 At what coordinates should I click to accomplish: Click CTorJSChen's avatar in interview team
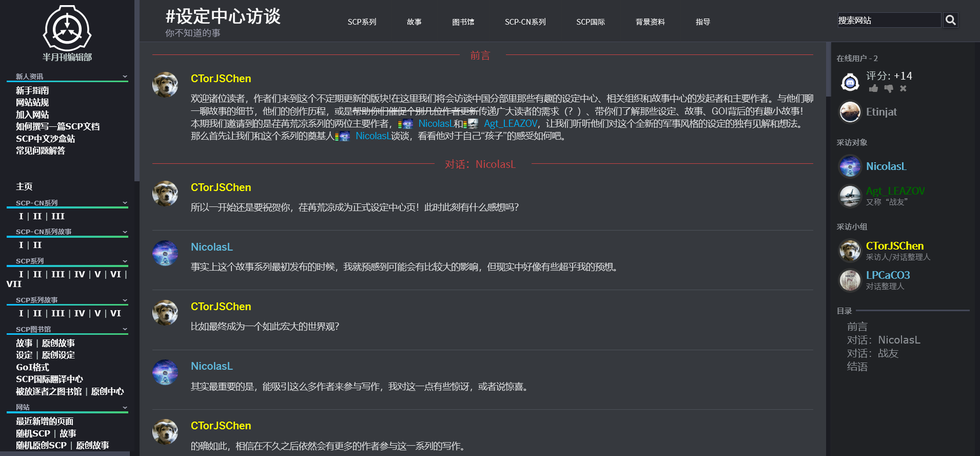coord(850,251)
